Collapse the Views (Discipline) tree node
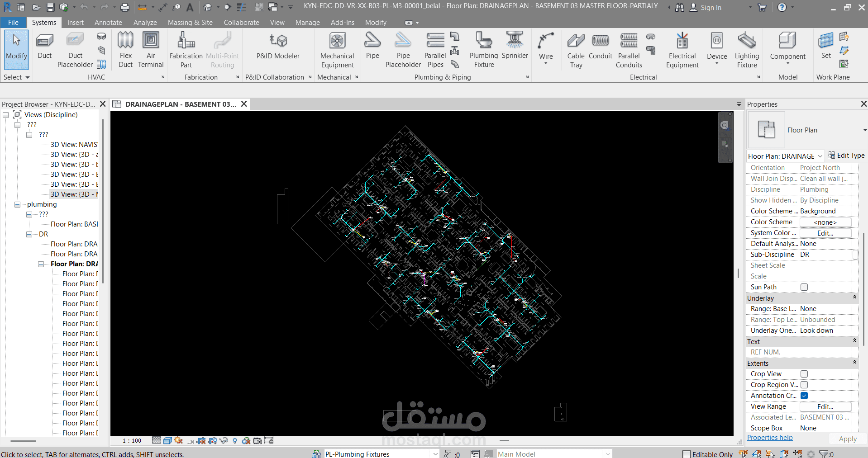 click(x=6, y=115)
